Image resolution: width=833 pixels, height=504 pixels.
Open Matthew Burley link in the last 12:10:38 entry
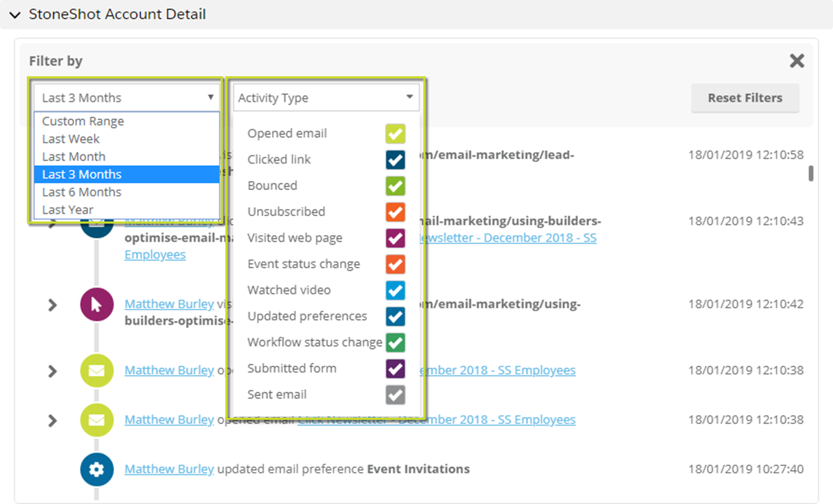coord(169,420)
